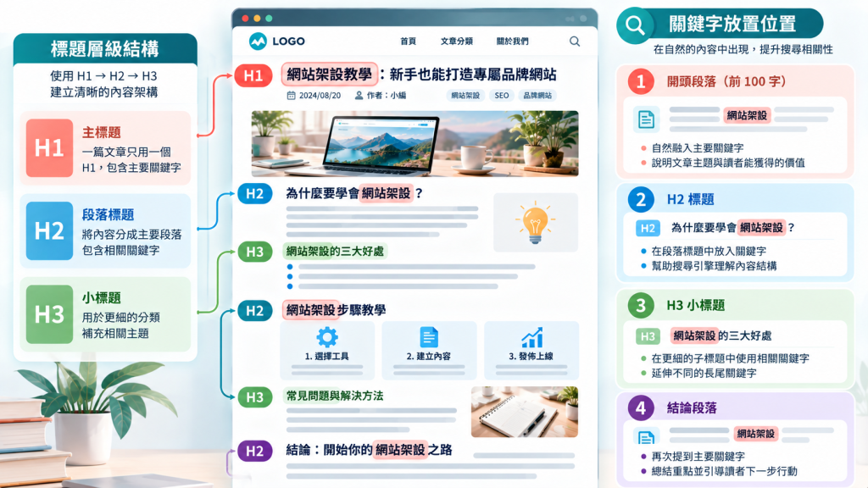Click the small H2 chip in H2 標題 card
The image size is (868, 488).
coord(648,228)
